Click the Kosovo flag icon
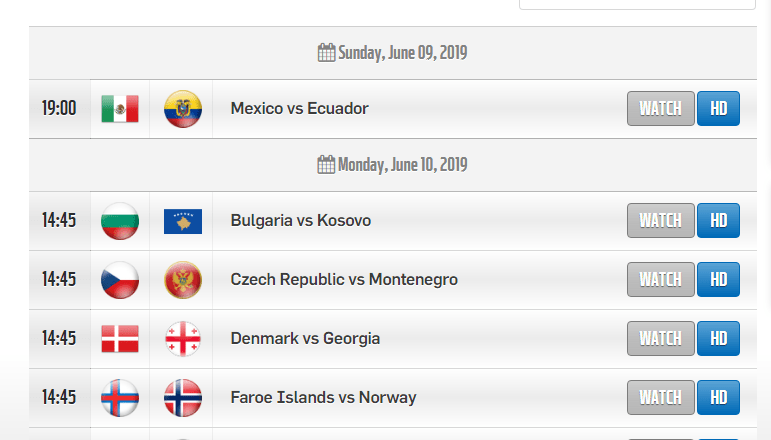 point(183,221)
